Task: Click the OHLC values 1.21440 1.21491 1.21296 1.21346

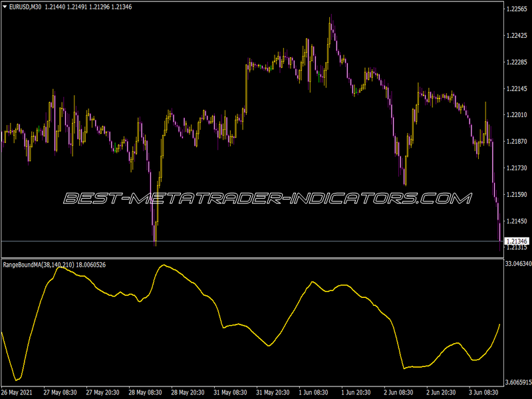Action: coord(88,7)
